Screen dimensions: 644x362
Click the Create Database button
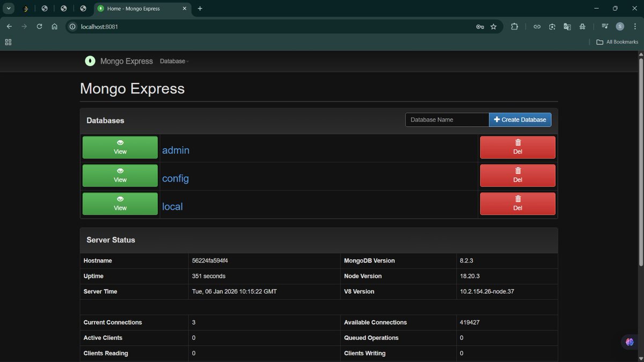pos(520,120)
